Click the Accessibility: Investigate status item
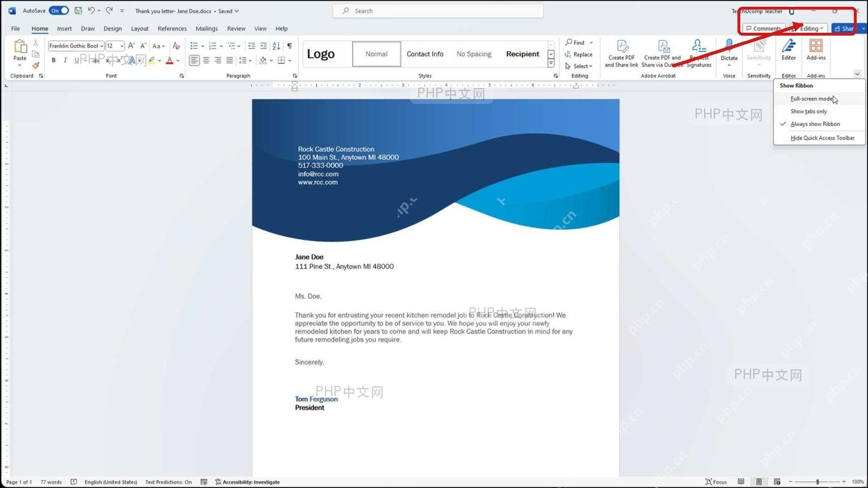Image resolution: width=868 pixels, height=488 pixels. 248,482
